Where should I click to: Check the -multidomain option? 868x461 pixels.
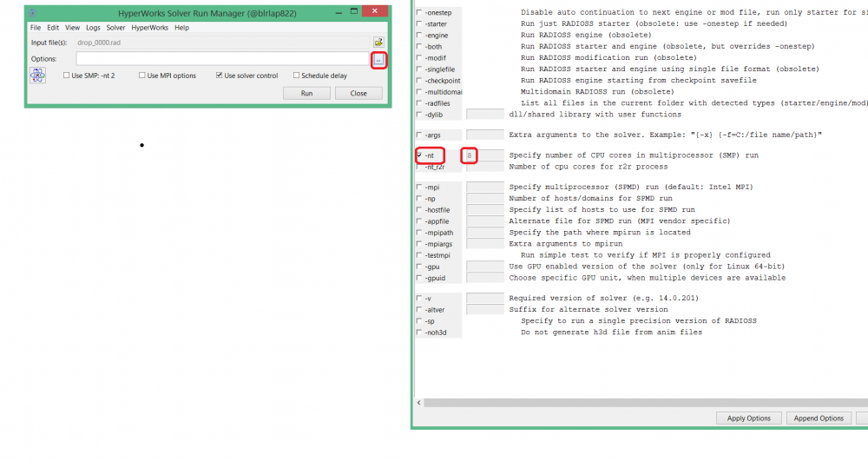click(x=419, y=92)
